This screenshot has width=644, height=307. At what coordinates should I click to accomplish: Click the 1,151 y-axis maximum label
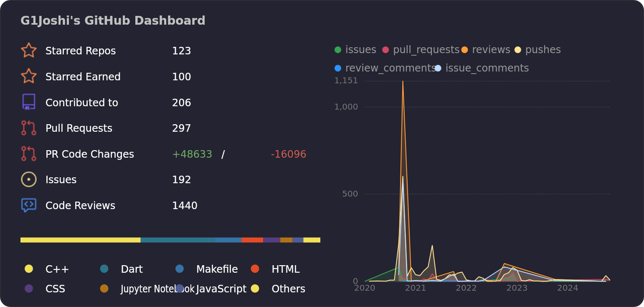point(346,81)
